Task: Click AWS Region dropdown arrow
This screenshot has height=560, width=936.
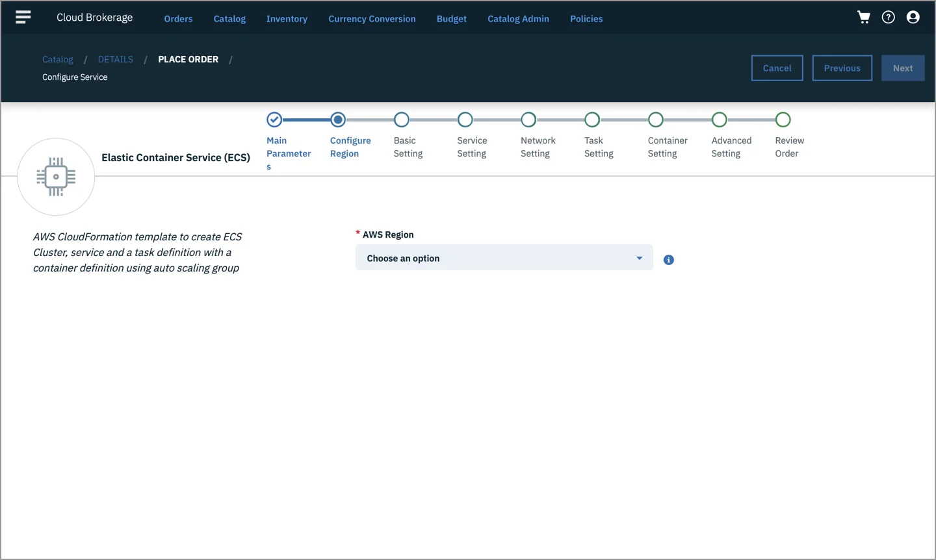Action: [x=639, y=259]
